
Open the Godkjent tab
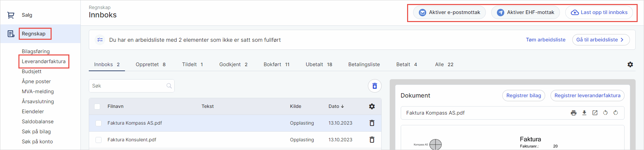(233, 64)
